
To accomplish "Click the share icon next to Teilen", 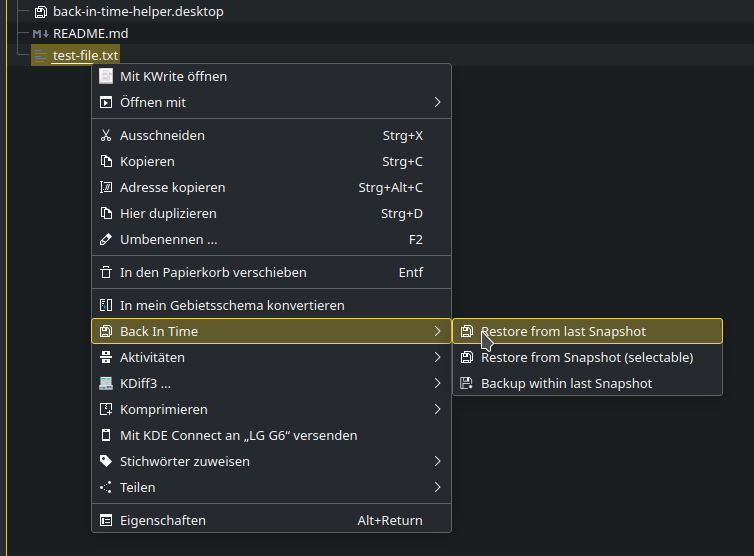I will tap(106, 487).
